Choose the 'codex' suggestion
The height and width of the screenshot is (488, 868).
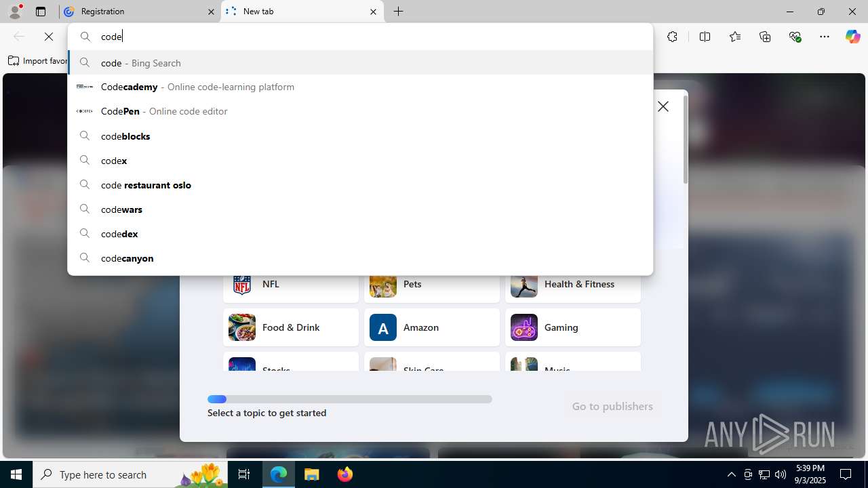[360, 160]
